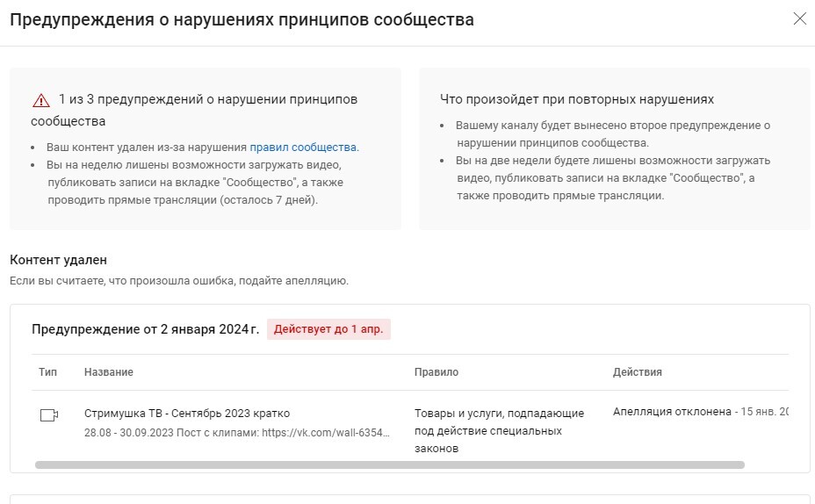Click the video camera type icon
Screen dimensions: 815x504
pyautogui.click(x=49, y=415)
